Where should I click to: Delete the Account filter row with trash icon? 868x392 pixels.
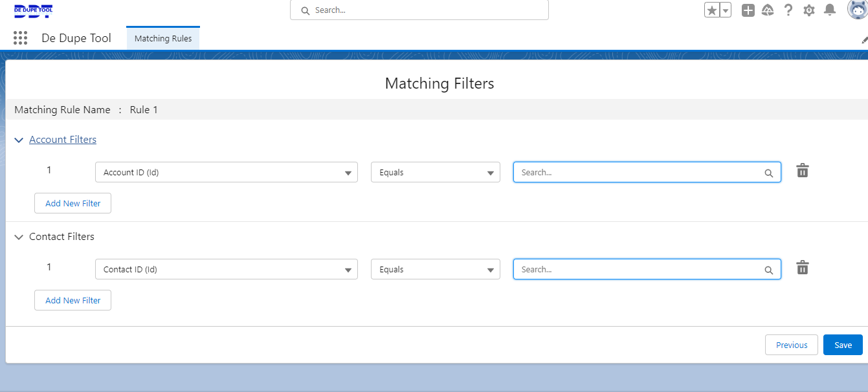tap(802, 171)
